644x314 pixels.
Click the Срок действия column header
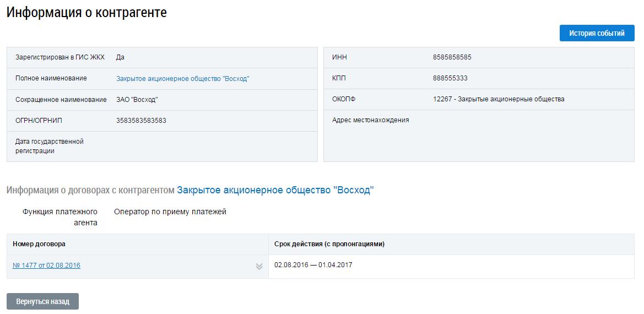329,244
